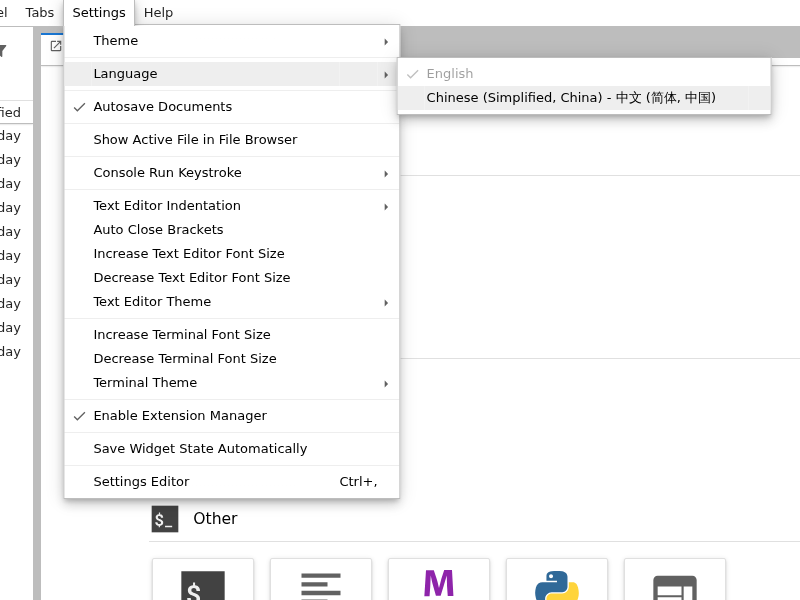Viewport: 800px width, 600px height.
Task: Open the Tabs menu
Action: (x=40, y=12)
